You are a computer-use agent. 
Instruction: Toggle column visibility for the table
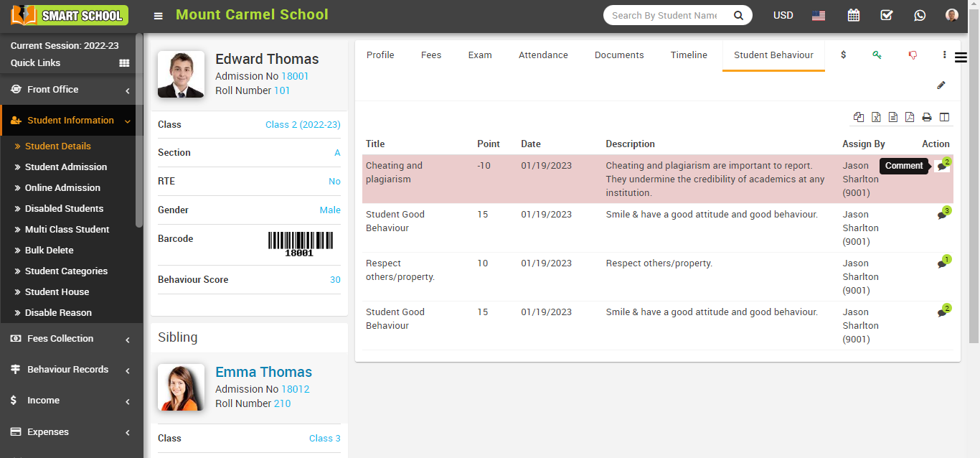[x=944, y=117]
